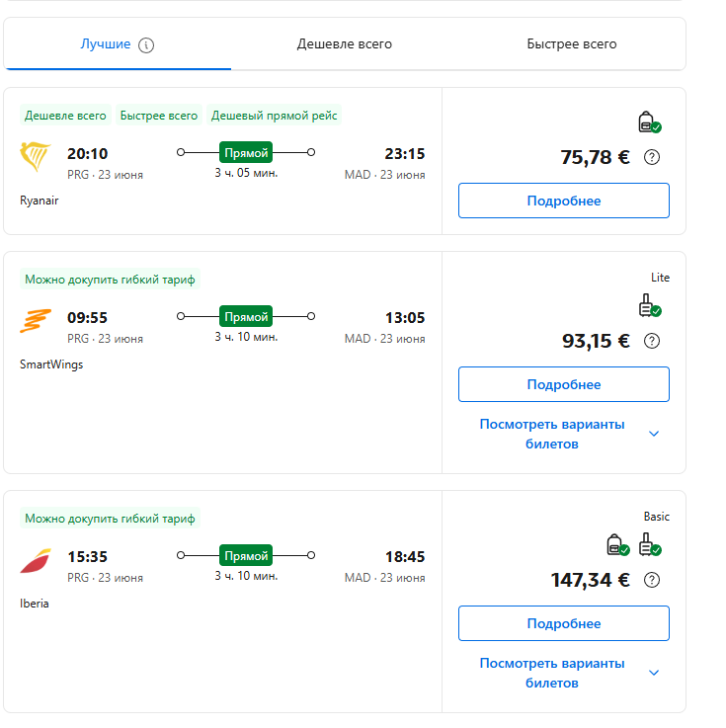Screen dimensions: 726x728
Task: Click the info icon beside Лучшие tab
Action: click(x=146, y=44)
